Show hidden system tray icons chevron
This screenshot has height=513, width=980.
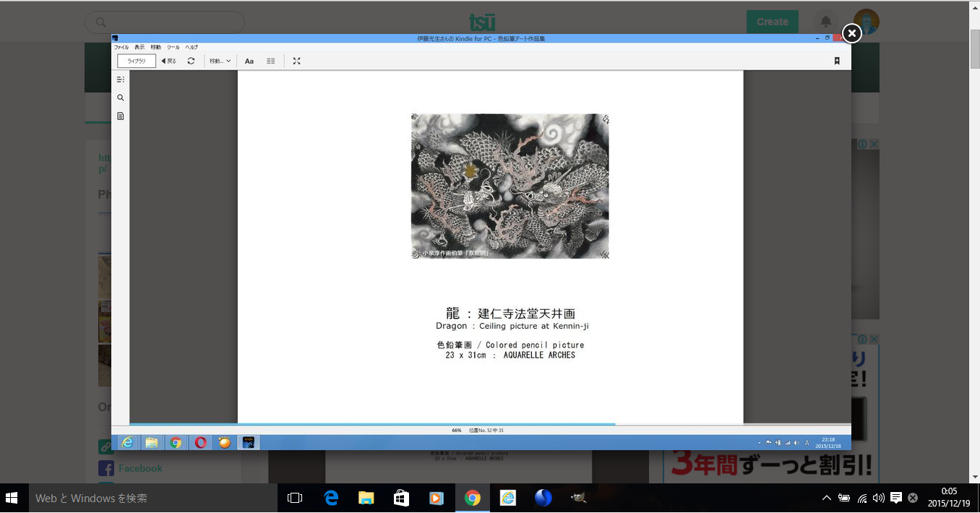click(x=827, y=498)
